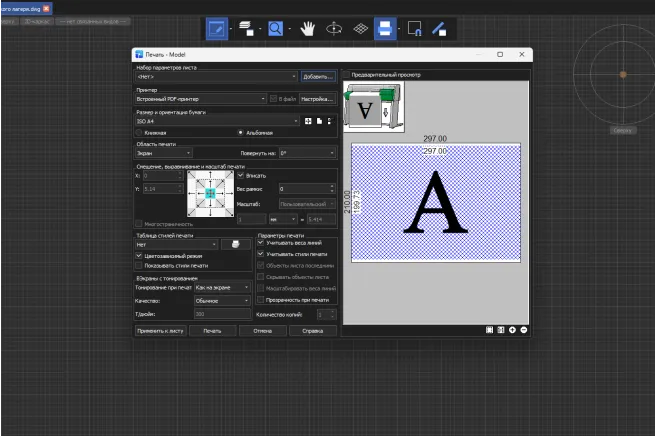Disable Учитывать веса линий checkbox

[x=261, y=242]
